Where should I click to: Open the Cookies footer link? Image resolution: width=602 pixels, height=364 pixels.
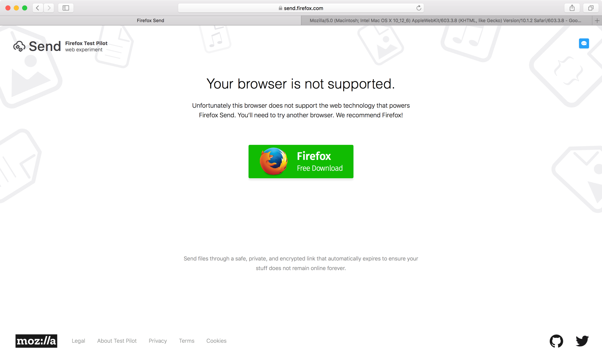pos(217,341)
